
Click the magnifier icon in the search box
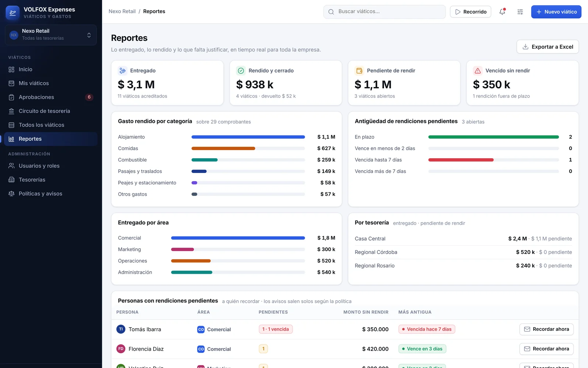tap(331, 12)
